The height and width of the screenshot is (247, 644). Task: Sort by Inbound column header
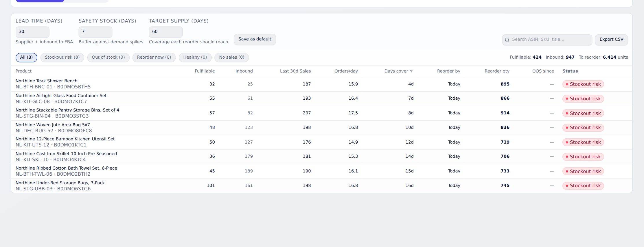pos(244,71)
